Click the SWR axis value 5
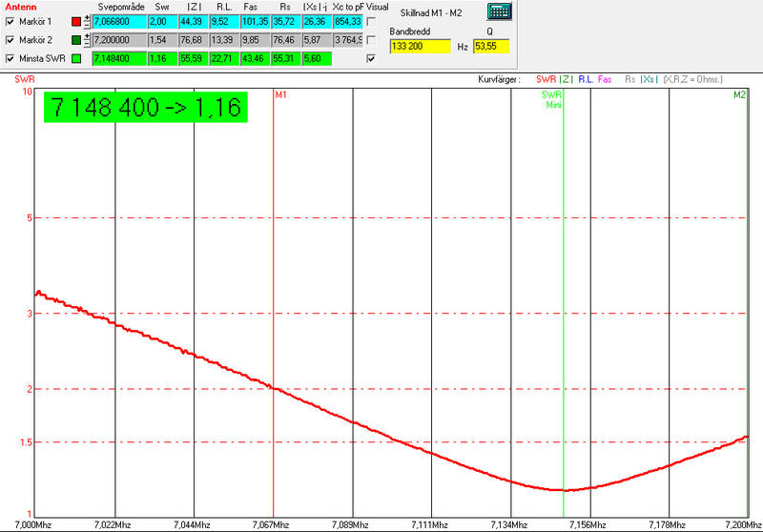The image size is (763, 532). [x=30, y=218]
